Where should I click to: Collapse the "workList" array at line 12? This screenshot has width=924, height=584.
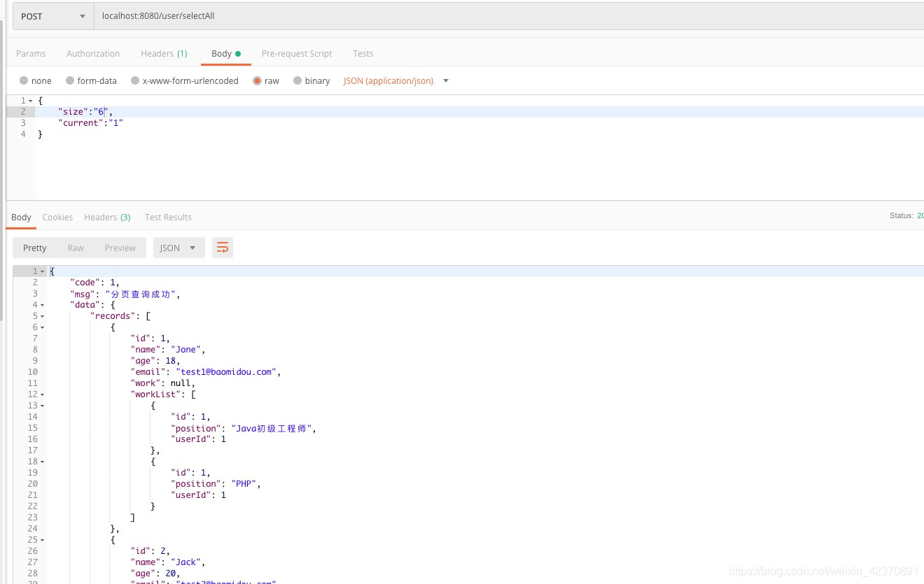click(42, 394)
